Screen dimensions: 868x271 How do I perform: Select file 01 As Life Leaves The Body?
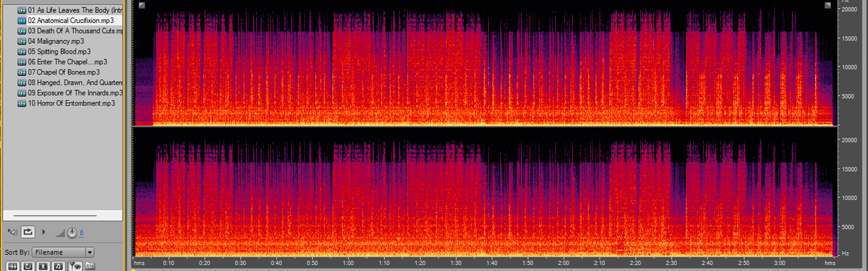(x=75, y=10)
